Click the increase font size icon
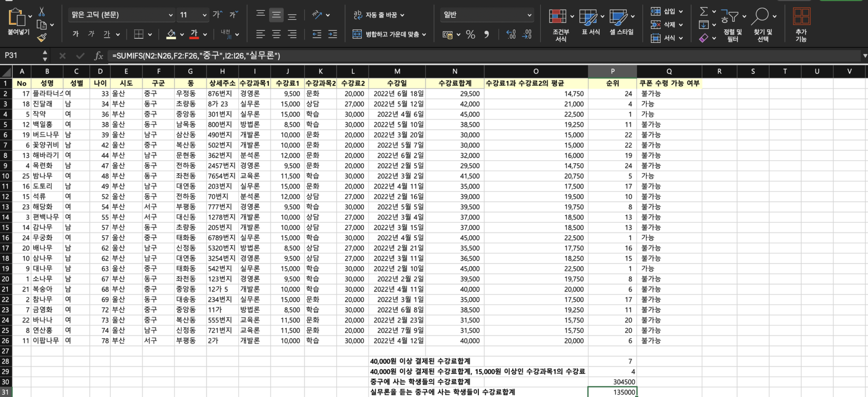This screenshot has height=397, width=868. point(217,14)
